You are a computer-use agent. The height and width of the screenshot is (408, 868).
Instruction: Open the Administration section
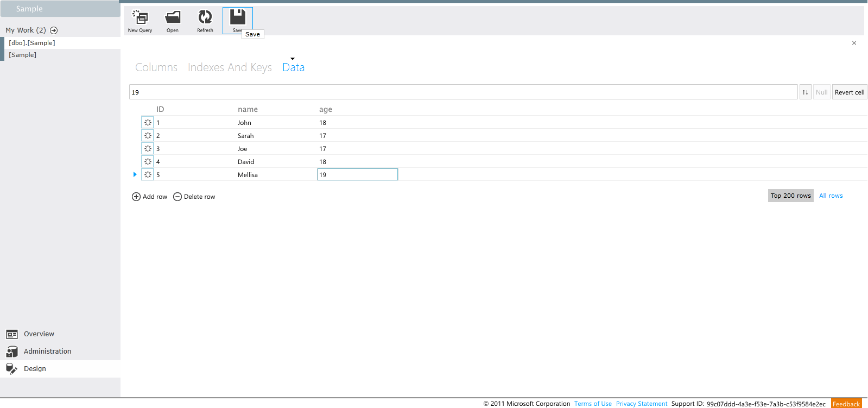click(47, 351)
